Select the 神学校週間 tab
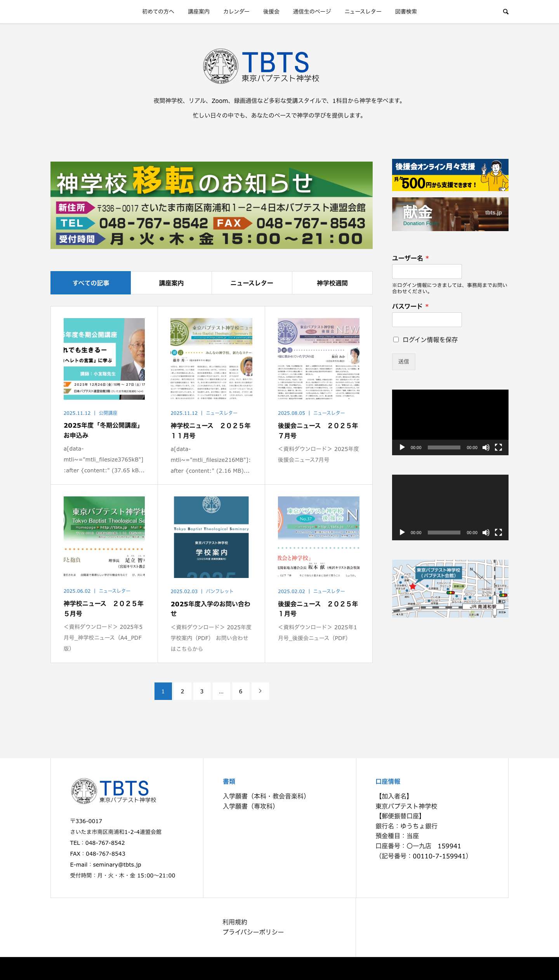Image resolution: width=559 pixels, height=980 pixels. pyautogui.click(x=332, y=283)
